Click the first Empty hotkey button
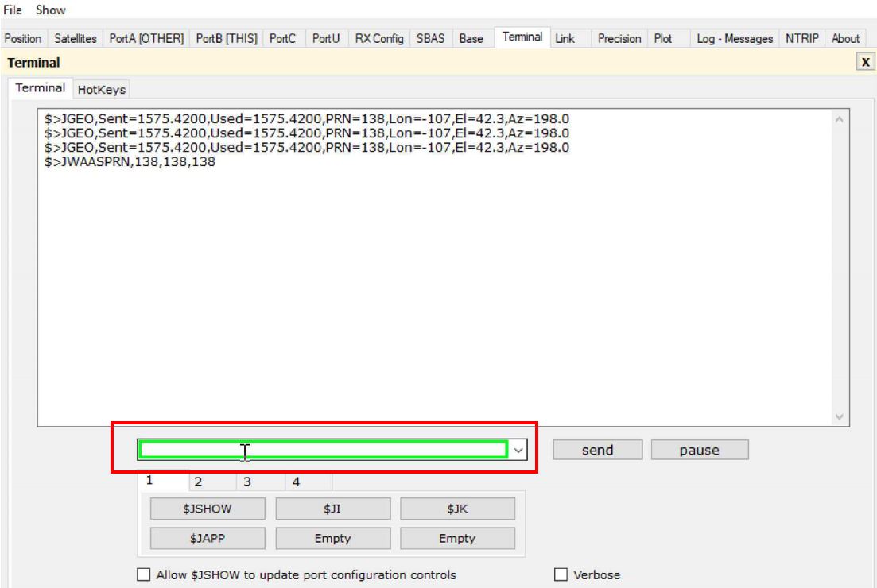Screen dimensions: 877x588 pos(333,538)
